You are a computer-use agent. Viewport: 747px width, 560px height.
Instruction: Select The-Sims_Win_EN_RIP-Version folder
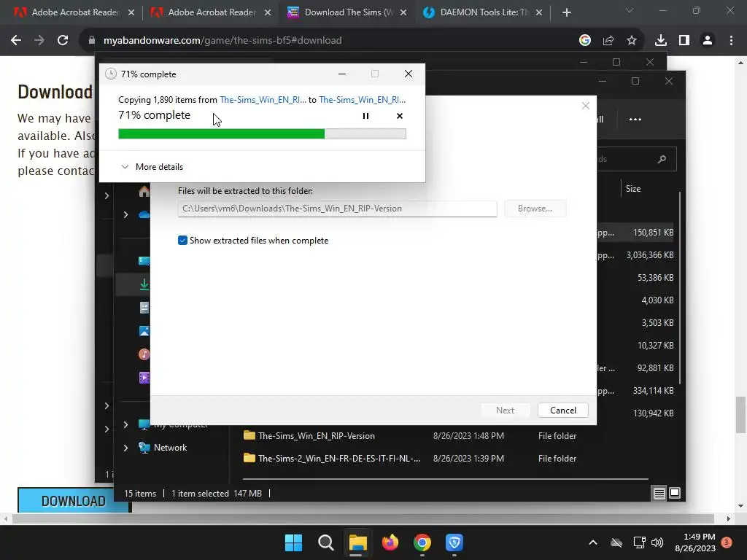317,436
